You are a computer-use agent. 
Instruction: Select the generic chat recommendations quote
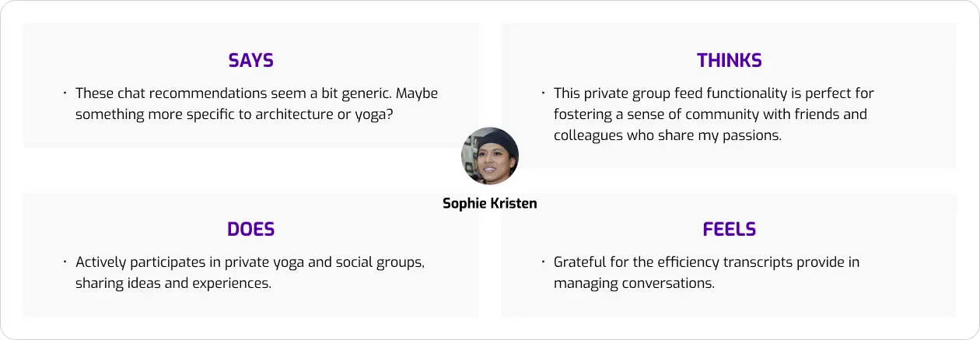257,103
